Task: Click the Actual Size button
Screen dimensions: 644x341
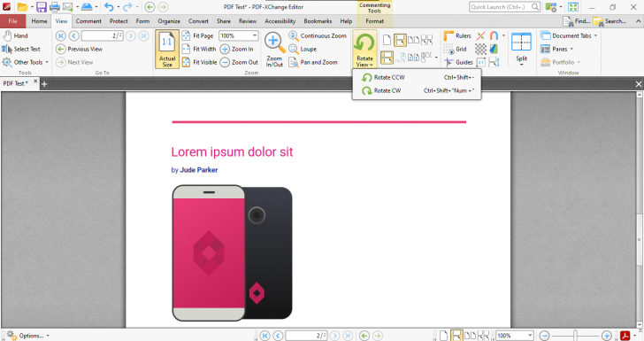Action: click(x=167, y=49)
